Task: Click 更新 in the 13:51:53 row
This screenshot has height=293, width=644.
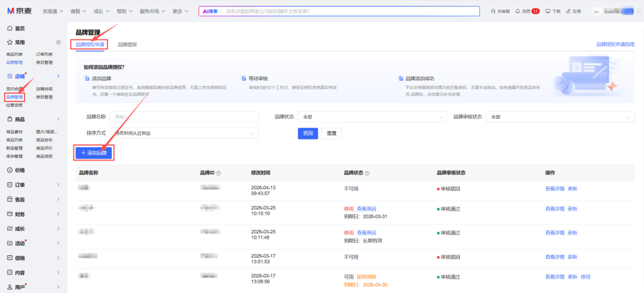Action: pyautogui.click(x=572, y=257)
